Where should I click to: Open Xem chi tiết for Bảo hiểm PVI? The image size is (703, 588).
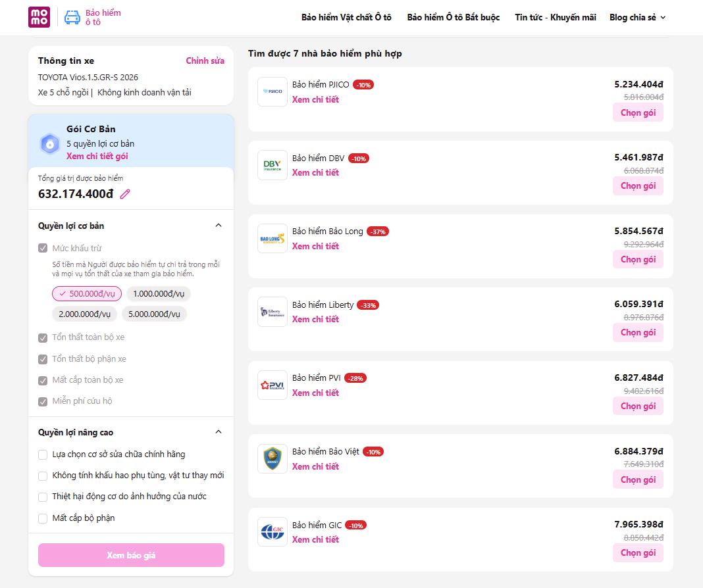pyautogui.click(x=315, y=393)
